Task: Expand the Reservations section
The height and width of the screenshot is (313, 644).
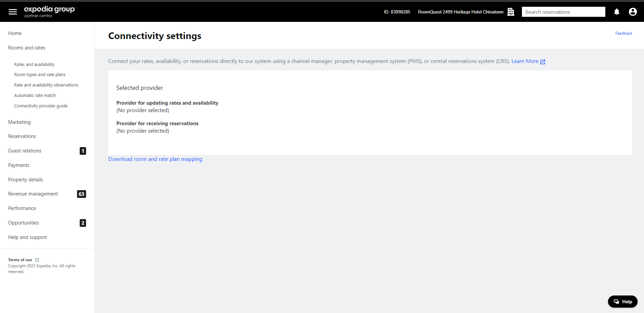Action: pyautogui.click(x=22, y=136)
